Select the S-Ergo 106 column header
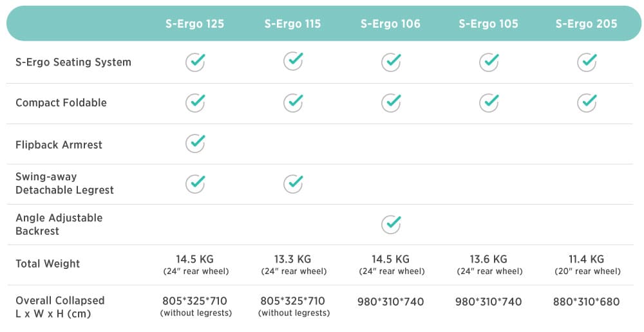 point(390,24)
